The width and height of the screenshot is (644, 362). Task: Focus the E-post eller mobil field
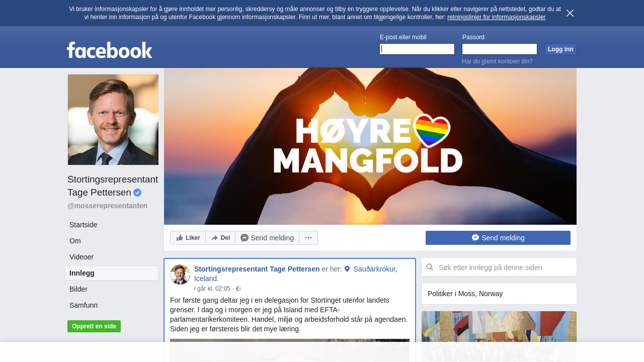[417, 49]
